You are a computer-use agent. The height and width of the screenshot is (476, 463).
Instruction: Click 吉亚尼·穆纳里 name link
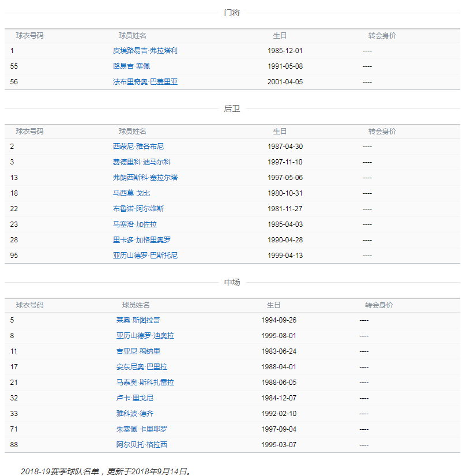point(138,351)
